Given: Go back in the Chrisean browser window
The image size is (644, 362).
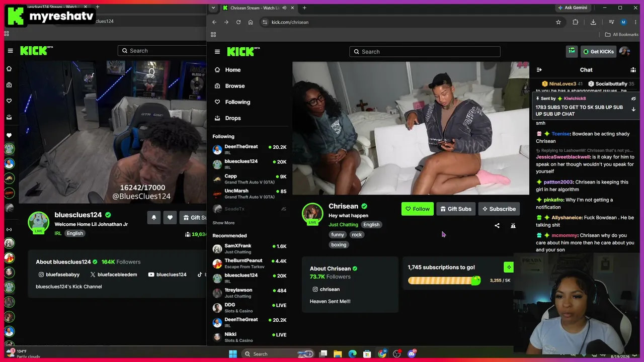Looking at the screenshot, I should click(x=214, y=22).
